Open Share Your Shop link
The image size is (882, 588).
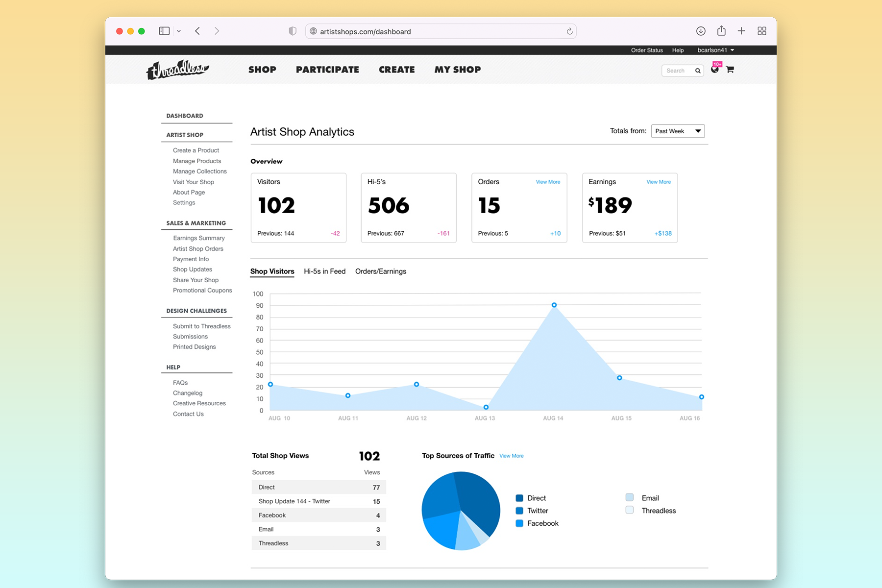(x=196, y=280)
